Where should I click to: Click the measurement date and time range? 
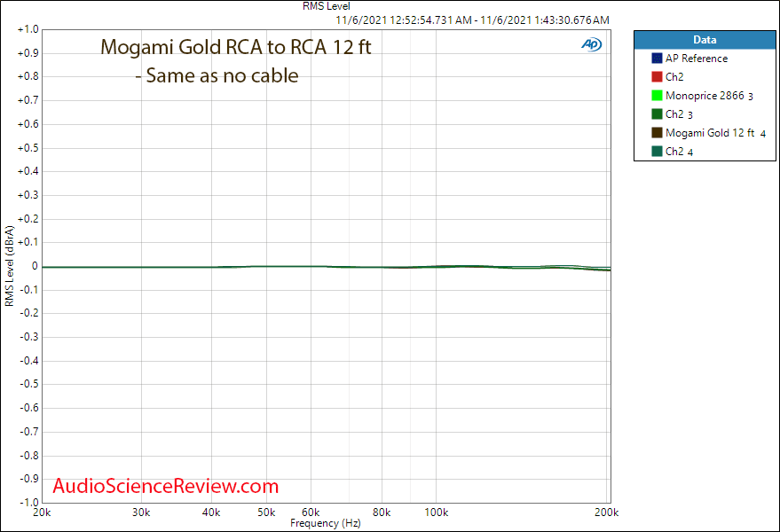(x=472, y=20)
